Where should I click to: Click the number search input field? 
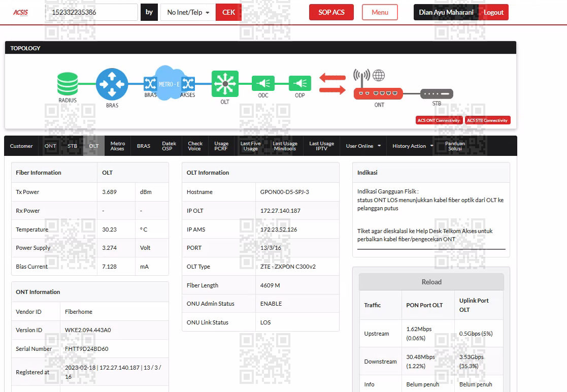[x=91, y=12]
